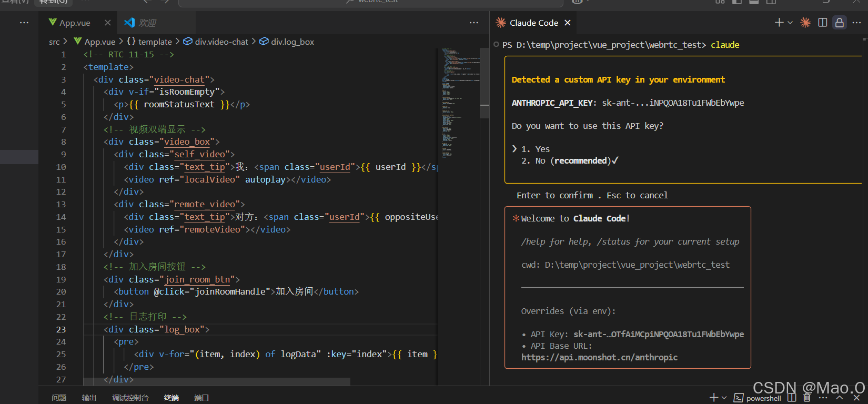Click the editor horizontal scrollbar

217,381
